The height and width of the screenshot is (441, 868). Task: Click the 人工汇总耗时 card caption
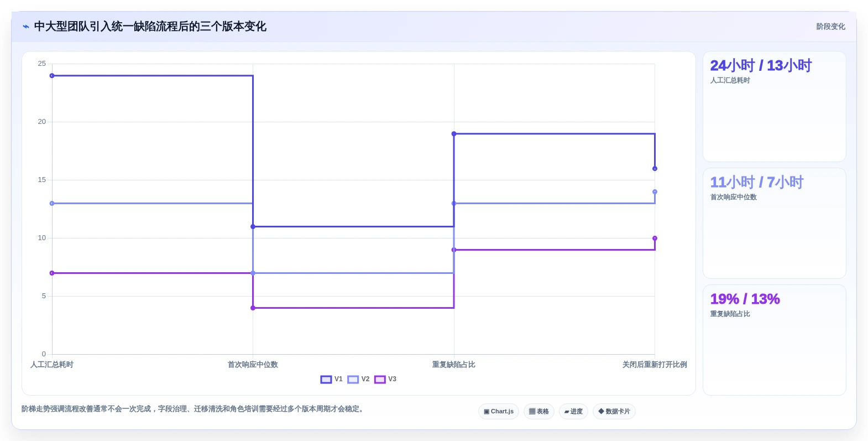pyautogui.click(x=730, y=80)
